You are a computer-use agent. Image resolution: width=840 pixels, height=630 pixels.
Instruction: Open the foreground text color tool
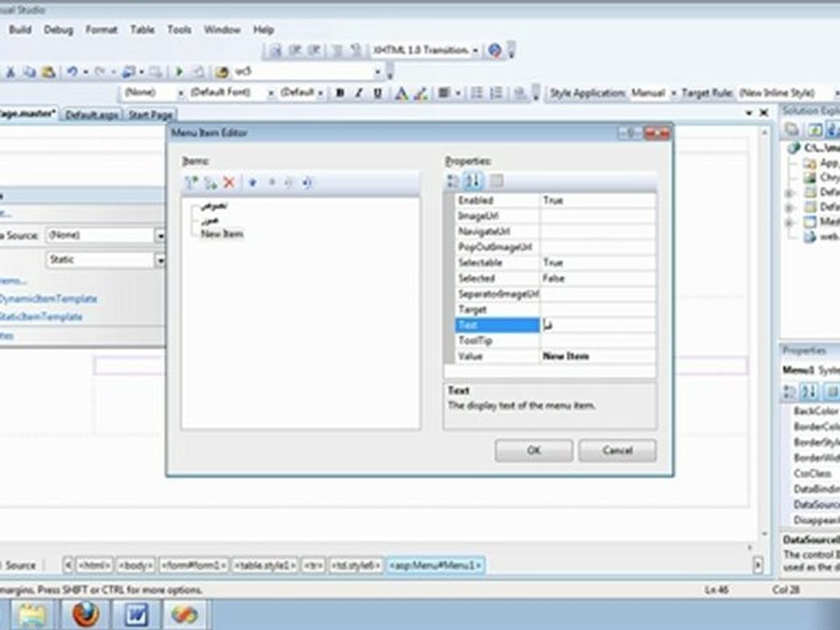point(401,94)
